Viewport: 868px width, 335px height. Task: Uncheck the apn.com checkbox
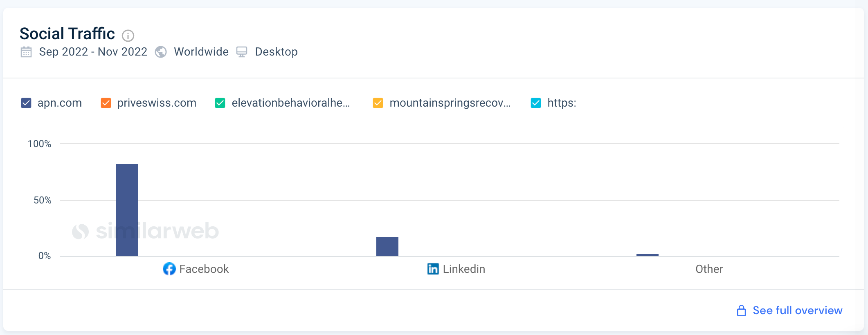coord(26,103)
